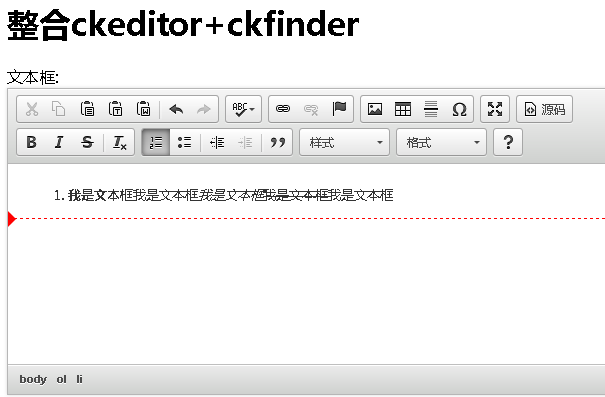Open About CKEditor question mark

pos(508,142)
